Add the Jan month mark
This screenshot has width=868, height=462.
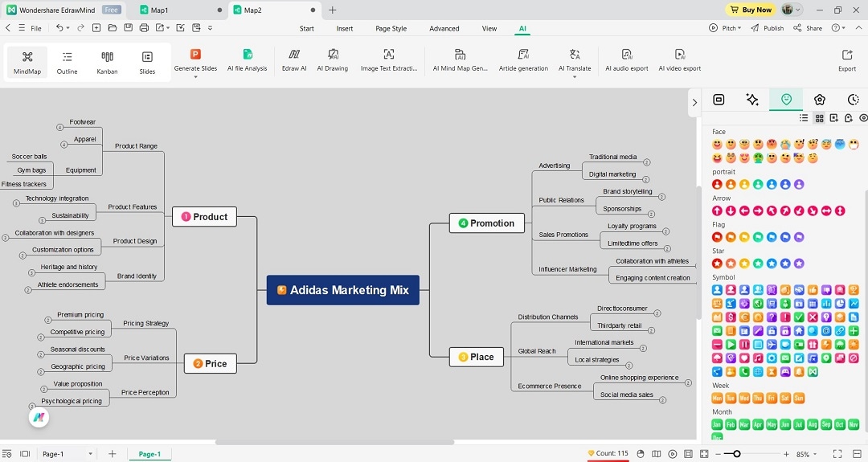point(718,424)
